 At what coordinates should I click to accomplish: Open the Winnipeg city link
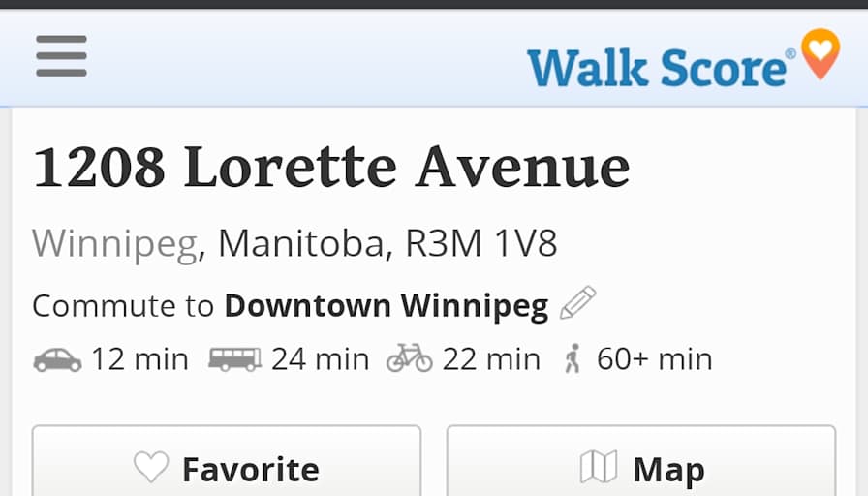click(x=114, y=243)
